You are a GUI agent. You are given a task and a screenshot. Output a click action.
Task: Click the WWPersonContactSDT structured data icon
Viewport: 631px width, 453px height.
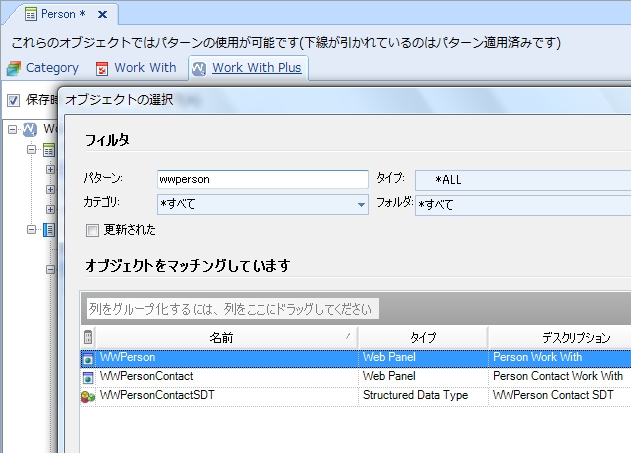tap(88, 396)
